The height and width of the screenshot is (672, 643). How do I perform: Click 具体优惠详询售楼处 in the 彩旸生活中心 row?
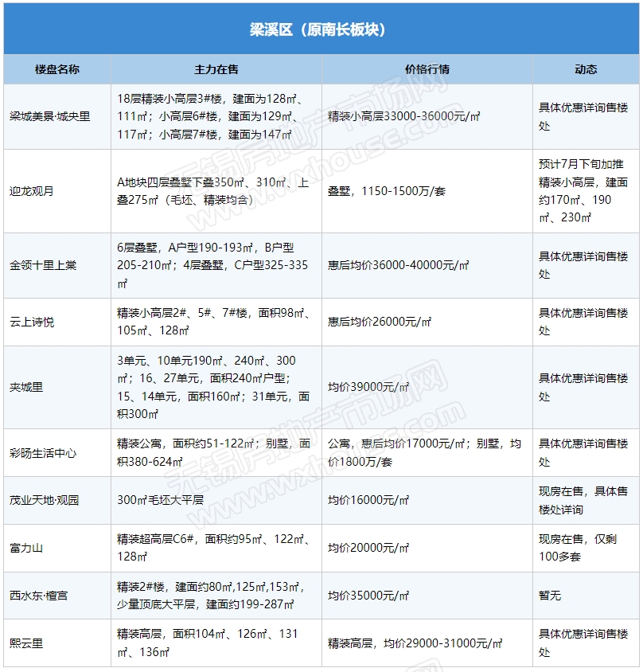pos(583,452)
